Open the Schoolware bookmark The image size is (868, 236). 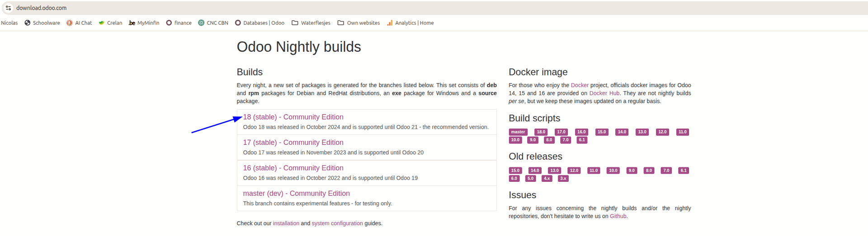42,23
